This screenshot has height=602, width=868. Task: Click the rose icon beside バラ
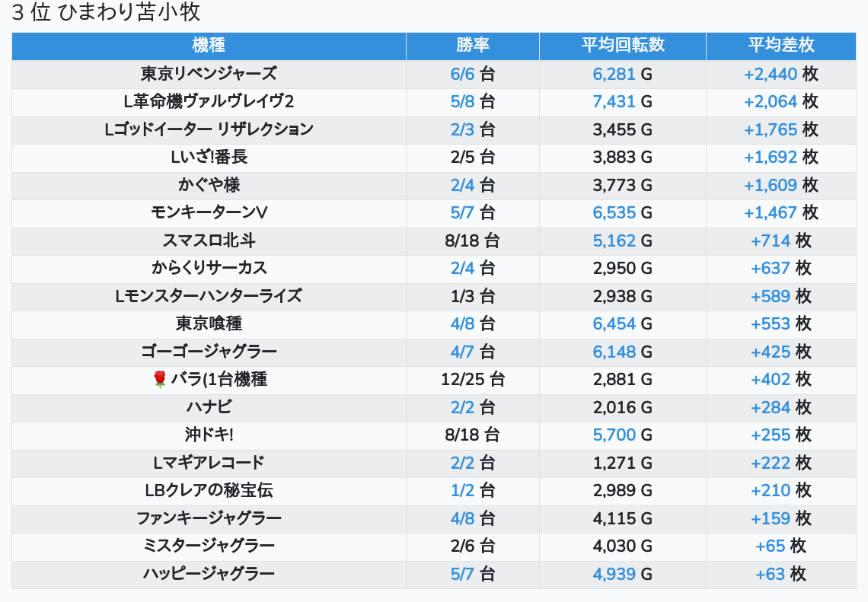pyautogui.click(x=159, y=379)
